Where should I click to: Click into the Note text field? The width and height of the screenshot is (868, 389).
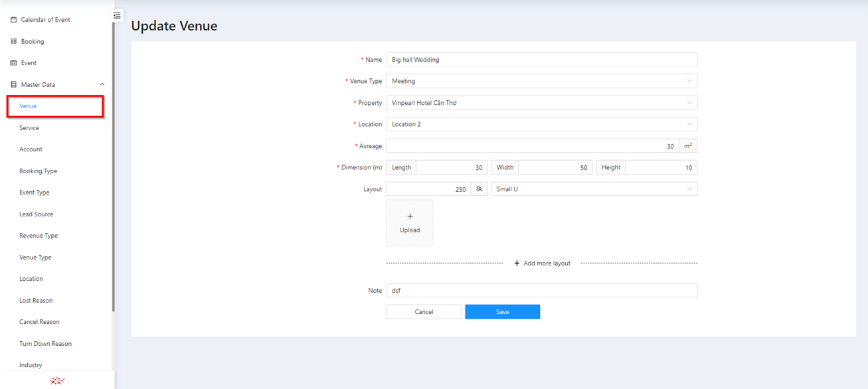point(541,290)
